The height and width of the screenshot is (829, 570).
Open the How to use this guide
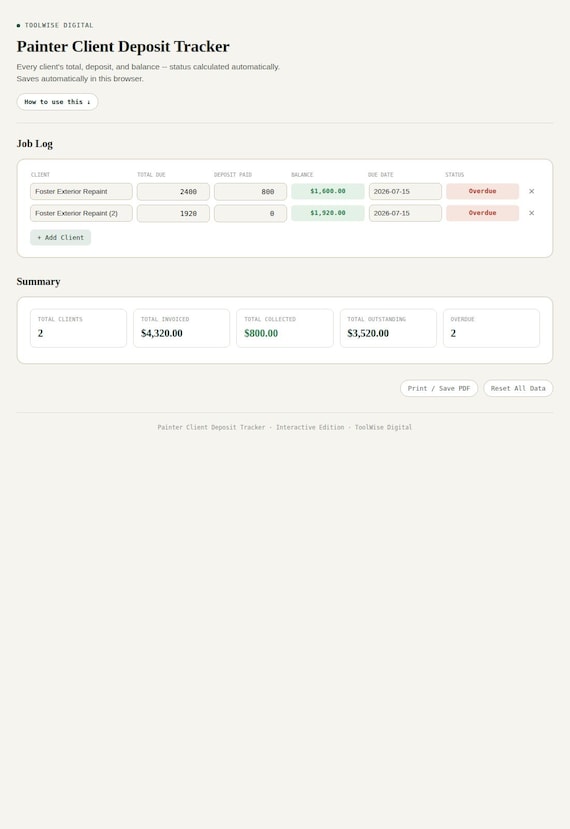click(57, 102)
